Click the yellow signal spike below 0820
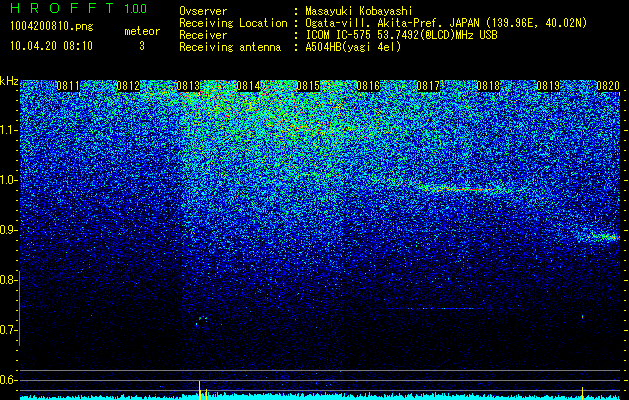 pyautogui.click(x=582, y=392)
